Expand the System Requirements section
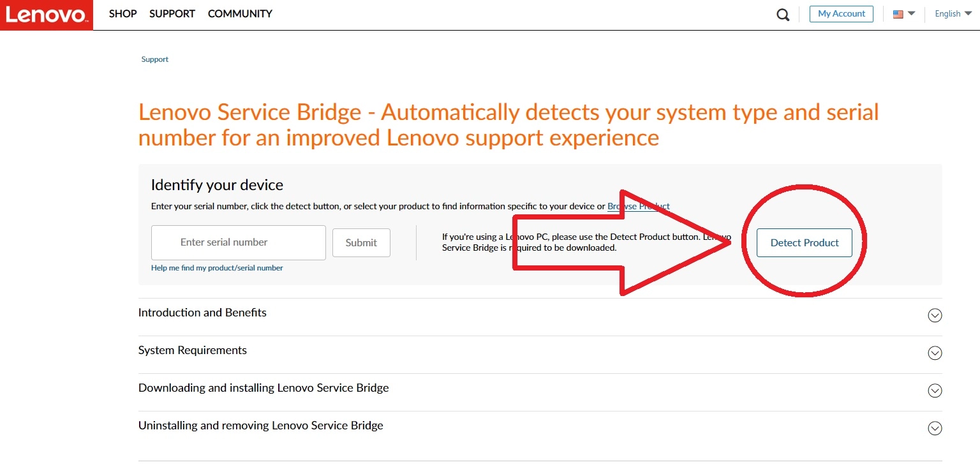The image size is (980, 467). click(x=540, y=353)
